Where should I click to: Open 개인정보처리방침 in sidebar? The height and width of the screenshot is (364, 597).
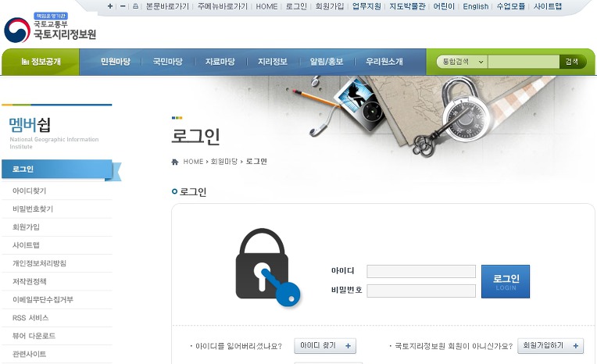(x=39, y=263)
